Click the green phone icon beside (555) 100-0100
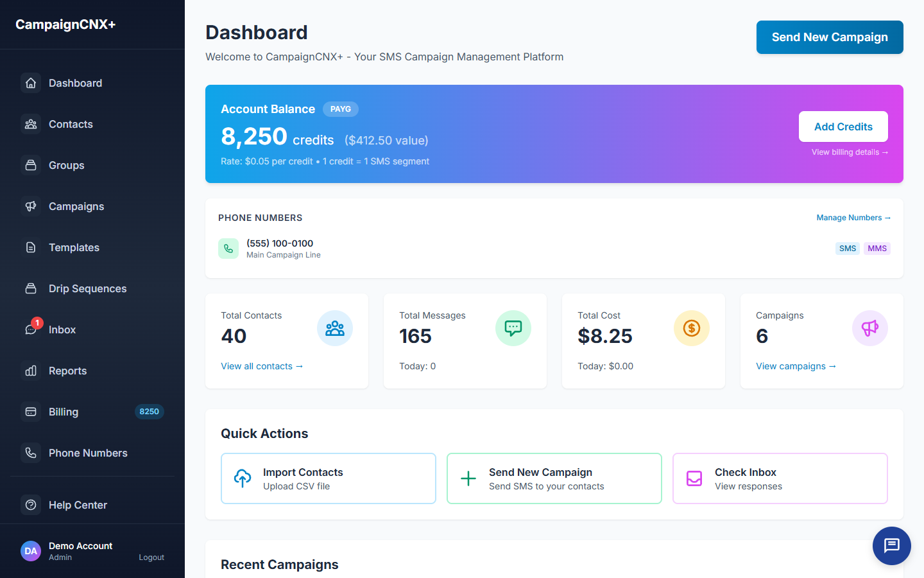 point(228,249)
